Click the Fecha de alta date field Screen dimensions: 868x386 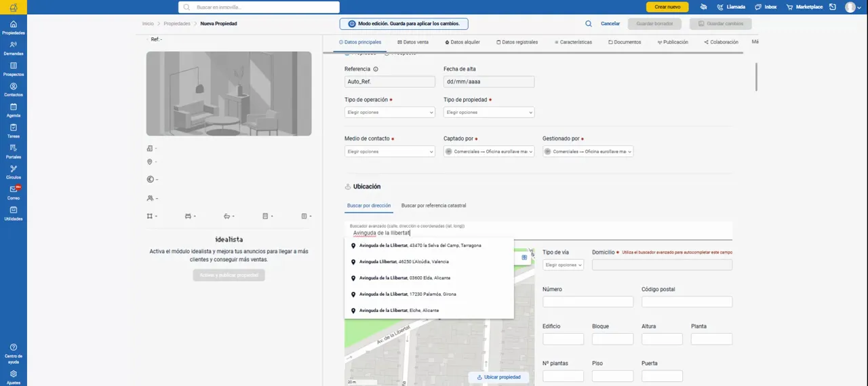coord(489,81)
